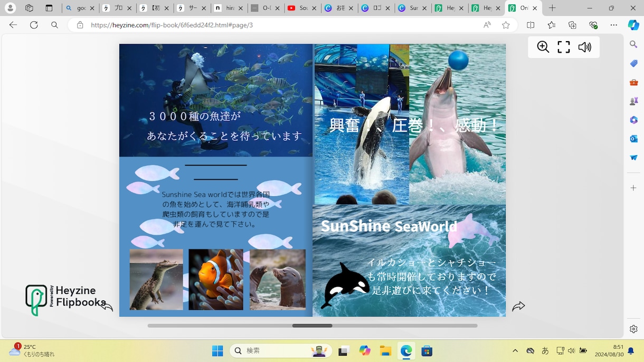Toggle the Japanese IME あ input mode
Viewport: 644px width, 362px height.
pos(545,351)
